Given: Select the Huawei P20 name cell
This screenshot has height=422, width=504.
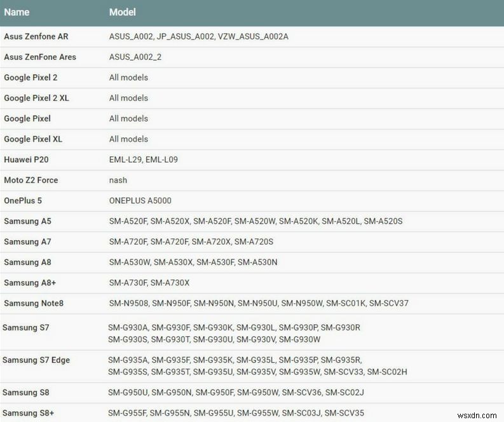Looking at the screenshot, I should point(26,160).
